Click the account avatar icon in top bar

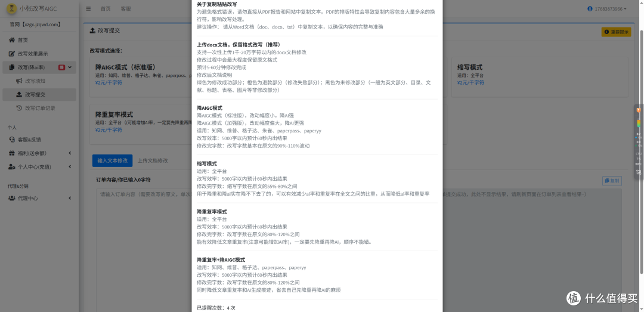click(x=590, y=8)
